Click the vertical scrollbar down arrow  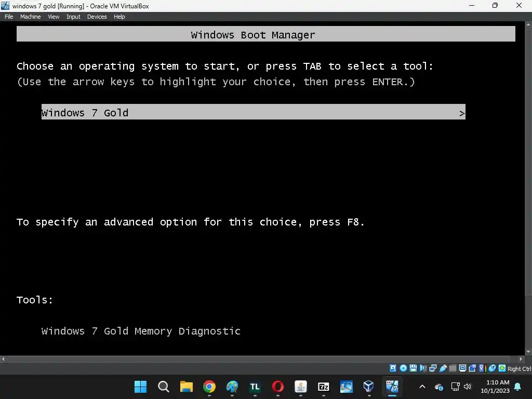[x=528, y=352]
